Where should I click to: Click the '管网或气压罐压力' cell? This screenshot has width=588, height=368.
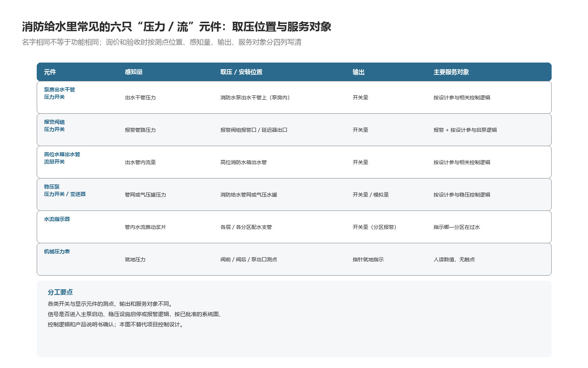point(146,195)
